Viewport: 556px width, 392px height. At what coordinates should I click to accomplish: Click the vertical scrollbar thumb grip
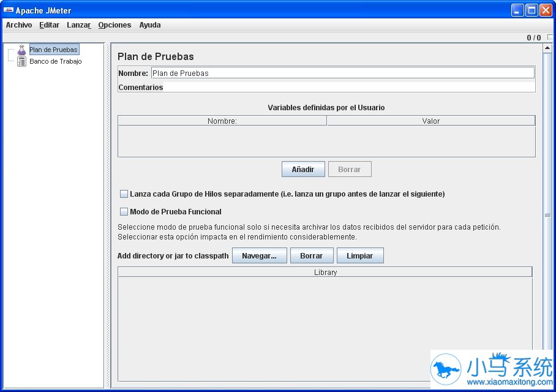pyautogui.click(x=547, y=216)
